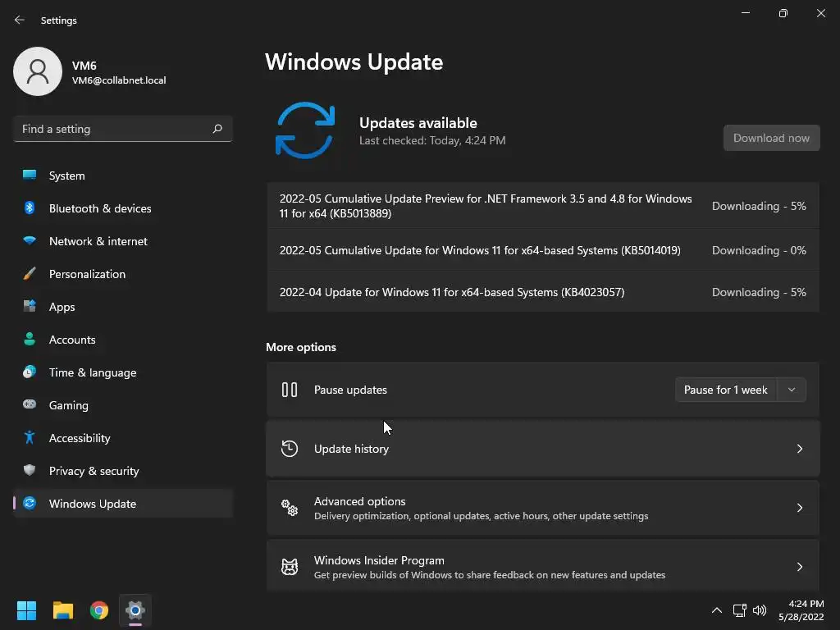Click VM6@collabnet.local account email
Image resolution: width=840 pixels, height=630 pixels.
[119, 80]
